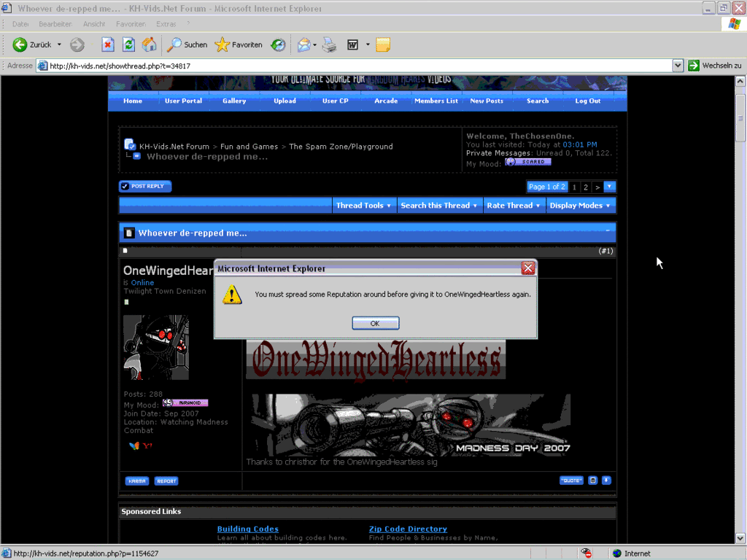Go to page 2 of thread
747x560 pixels.
pyautogui.click(x=586, y=187)
